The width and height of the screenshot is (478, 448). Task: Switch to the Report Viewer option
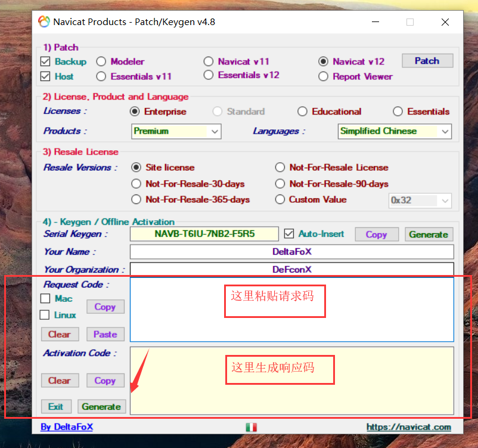pyautogui.click(x=323, y=76)
